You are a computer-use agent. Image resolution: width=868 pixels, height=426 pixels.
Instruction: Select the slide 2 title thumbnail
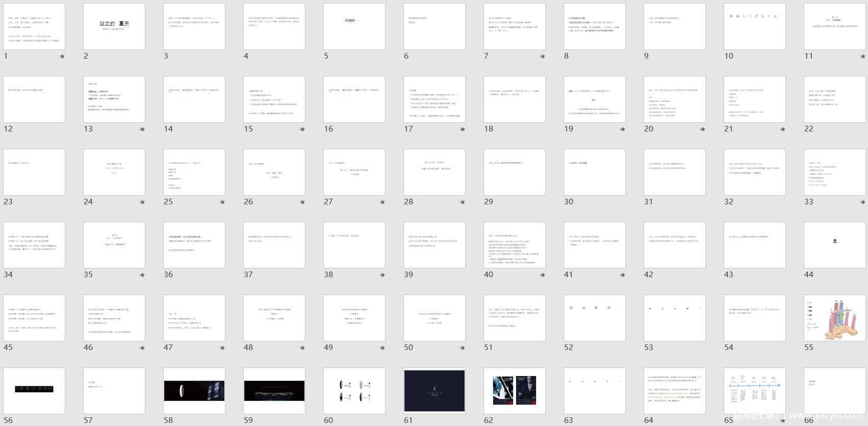tap(114, 26)
